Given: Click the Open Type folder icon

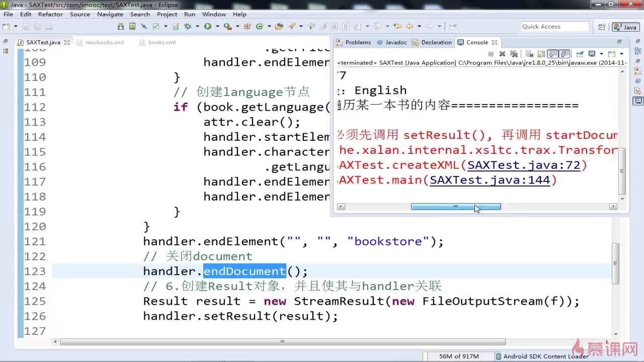Looking at the screenshot, I should point(279,27).
